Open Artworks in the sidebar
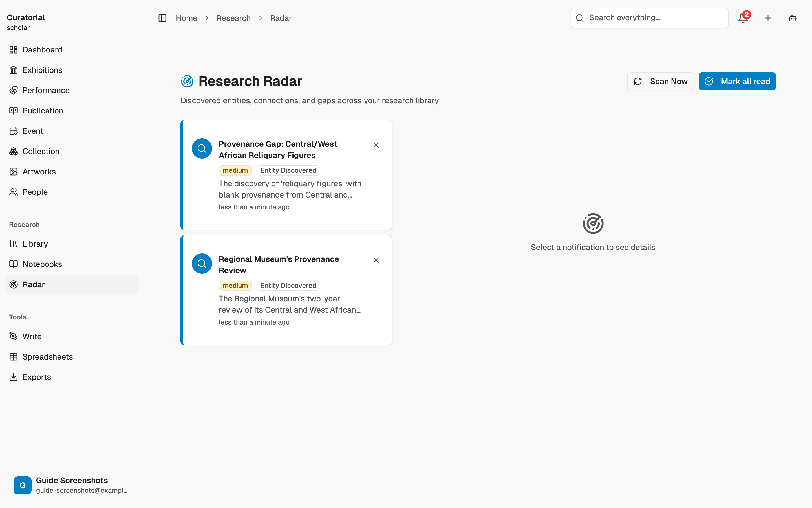 tap(72, 172)
